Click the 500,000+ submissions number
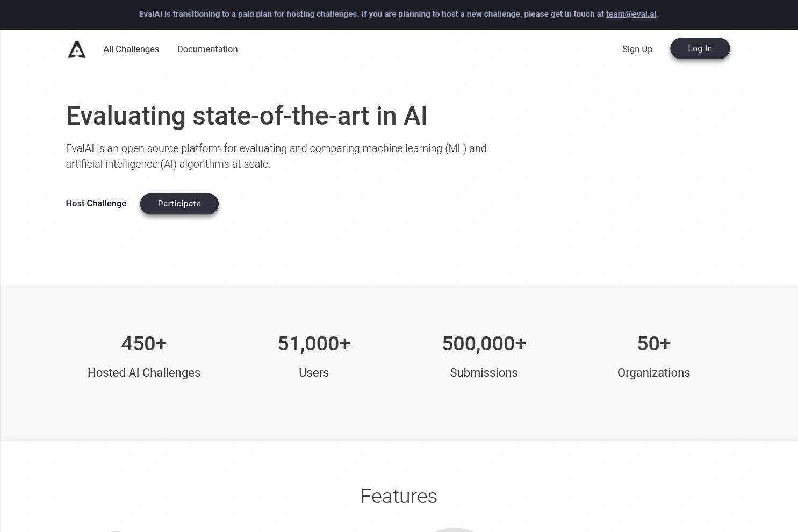The width and height of the screenshot is (798, 532). click(484, 343)
